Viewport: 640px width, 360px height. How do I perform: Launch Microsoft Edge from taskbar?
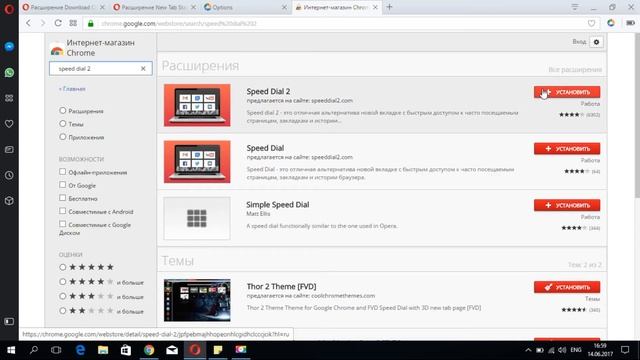80,350
